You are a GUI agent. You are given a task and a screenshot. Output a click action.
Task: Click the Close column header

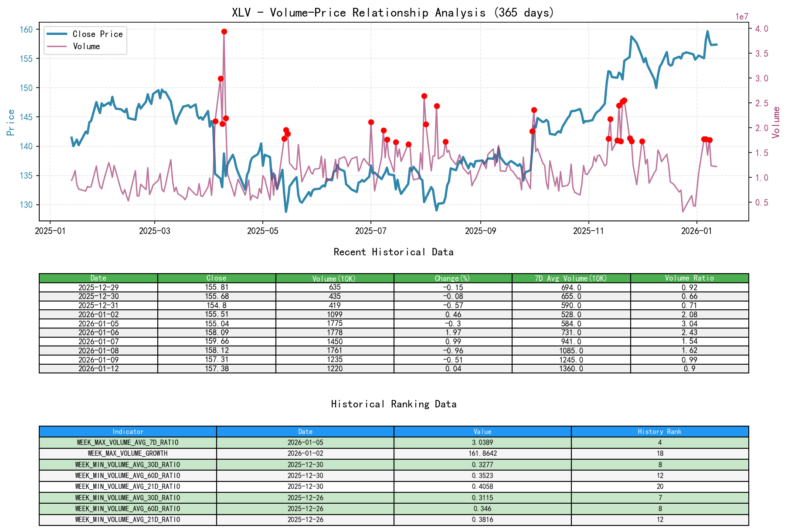pos(216,278)
